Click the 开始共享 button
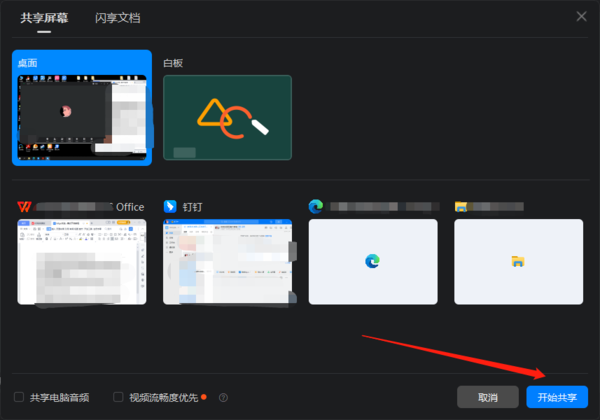The height and width of the screenshot is (420, 600). coord(557,397)
